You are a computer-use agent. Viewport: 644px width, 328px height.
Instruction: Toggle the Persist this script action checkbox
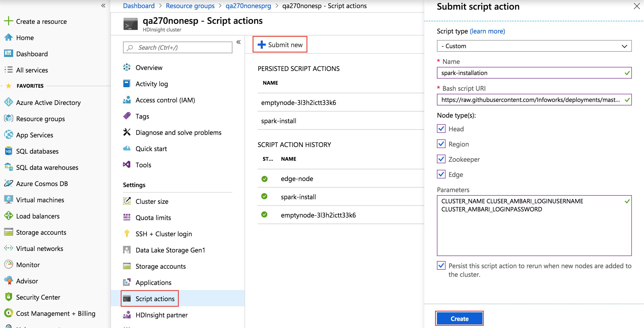tap(441, 265)
